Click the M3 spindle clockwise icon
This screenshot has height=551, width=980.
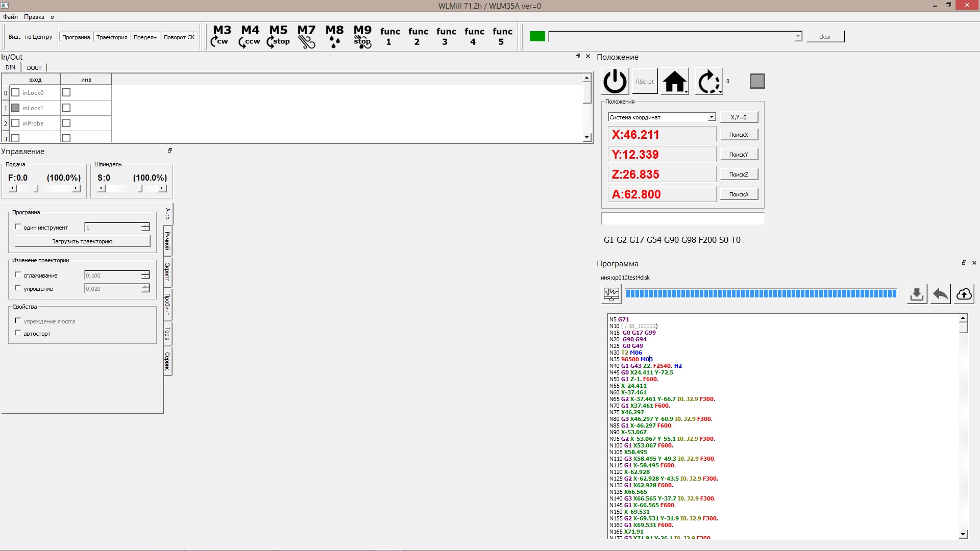(x=222, y=36)
